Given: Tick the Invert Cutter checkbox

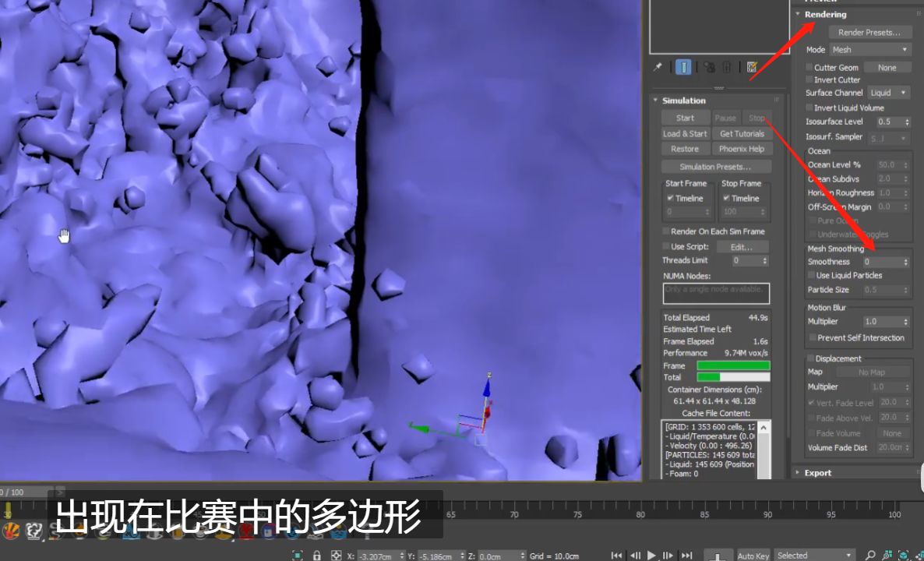Looking at the screenshot, I should coord(809,80).
